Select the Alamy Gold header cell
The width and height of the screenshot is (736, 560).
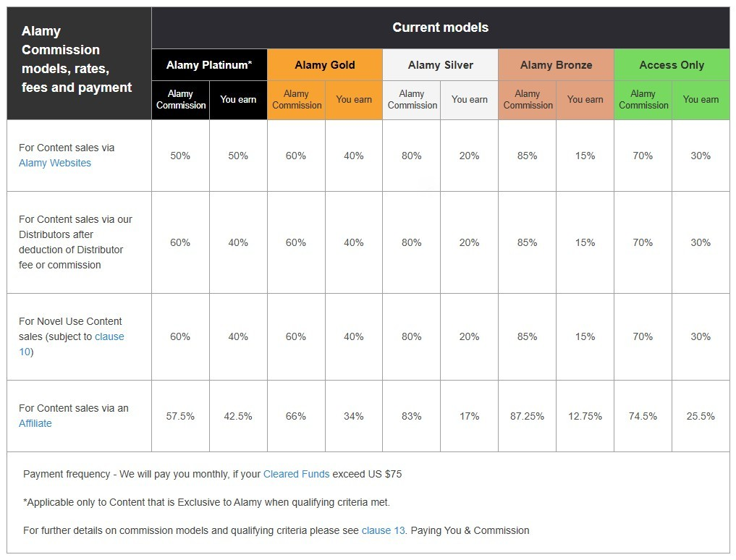click(325, 65)
